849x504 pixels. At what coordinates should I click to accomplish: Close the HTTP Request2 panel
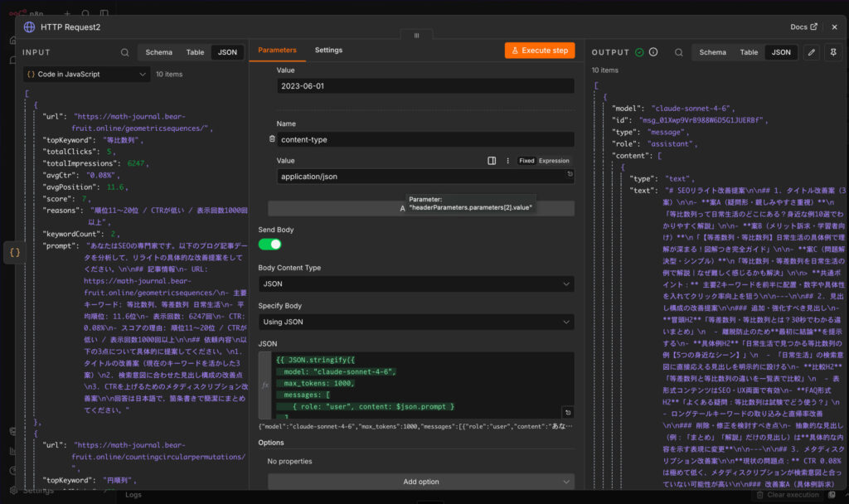click(x=834, y=27)
